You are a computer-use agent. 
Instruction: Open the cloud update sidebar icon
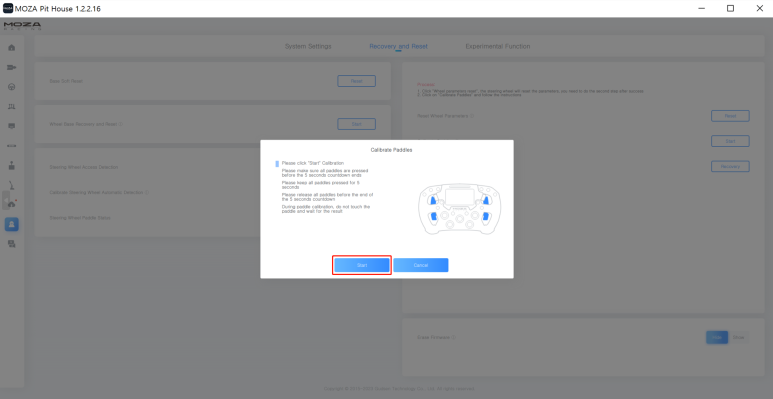click(12, 204)
